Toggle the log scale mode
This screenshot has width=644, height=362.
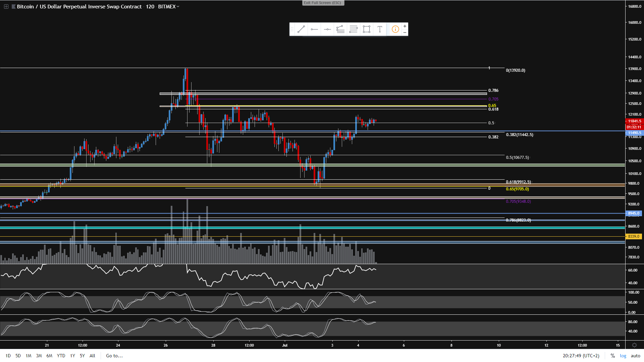[x=623, y=356]
